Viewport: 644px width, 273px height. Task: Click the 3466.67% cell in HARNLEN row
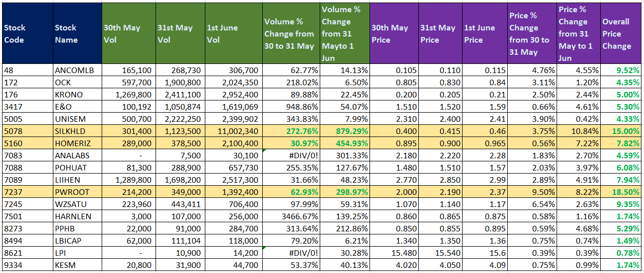coord(291,216)
